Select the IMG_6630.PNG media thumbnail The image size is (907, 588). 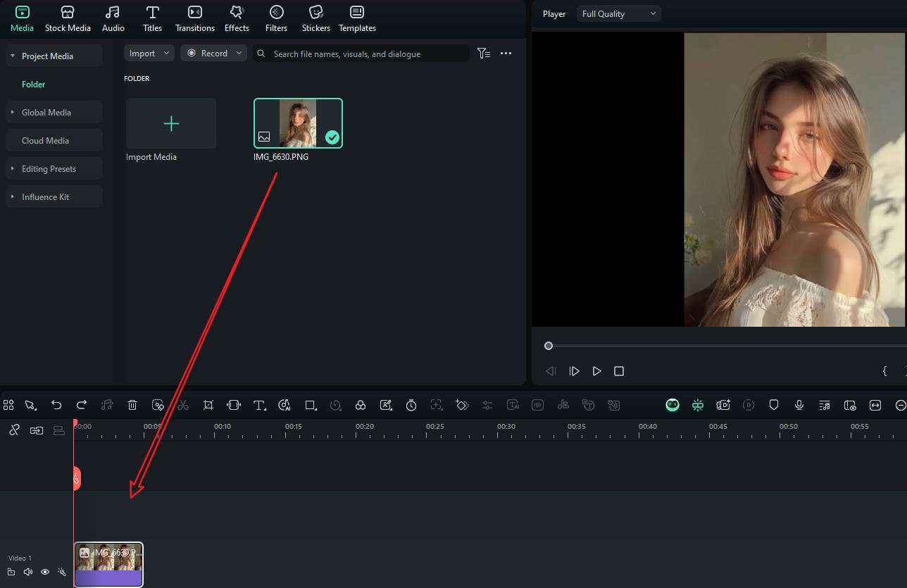tap(298, 123)
